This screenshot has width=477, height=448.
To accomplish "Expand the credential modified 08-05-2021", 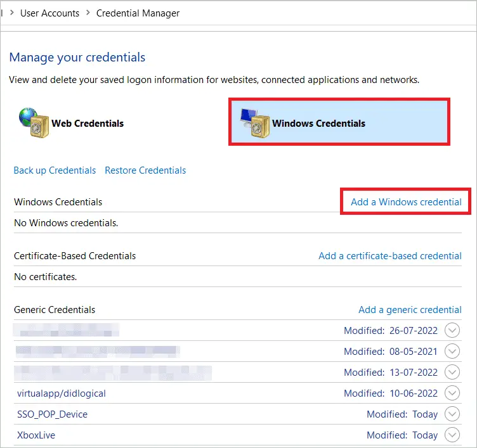I will coord(452,351).
